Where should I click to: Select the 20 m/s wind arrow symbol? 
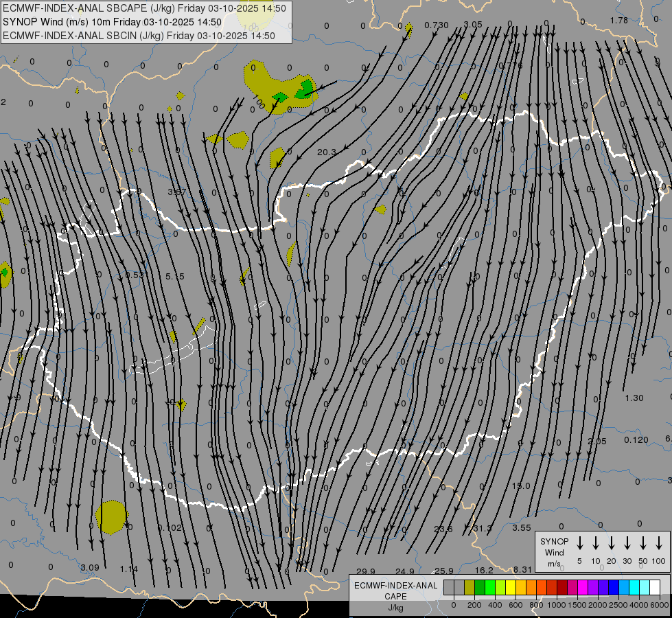pyautogui.click(x=612, y=543)
